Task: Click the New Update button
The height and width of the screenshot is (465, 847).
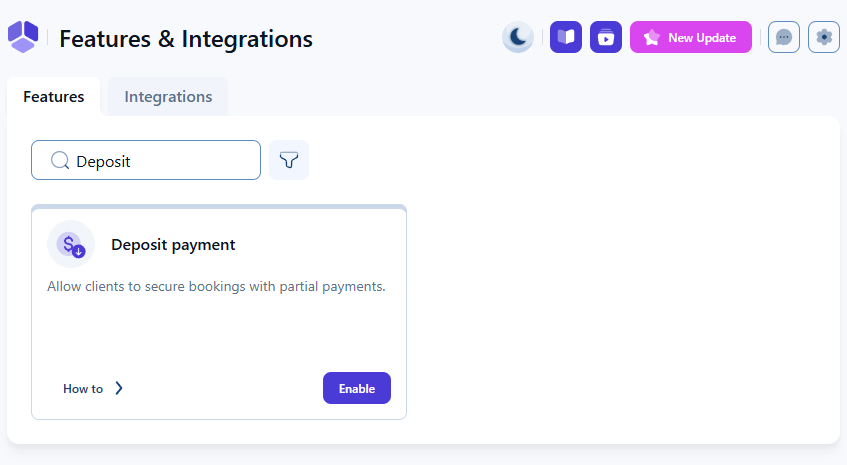Action: (691, 38)
